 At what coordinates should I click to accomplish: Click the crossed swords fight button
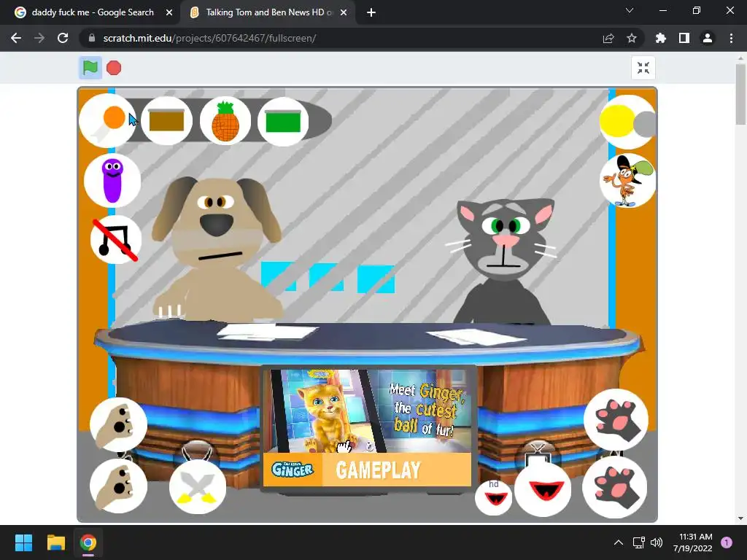coord(197,486)
